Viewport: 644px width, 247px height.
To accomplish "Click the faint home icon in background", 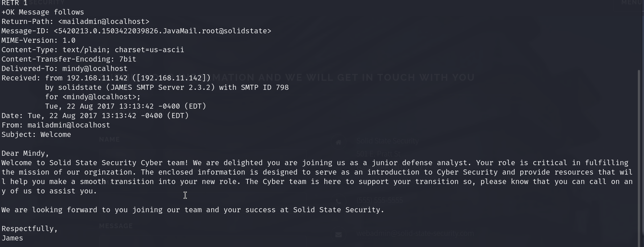I will coord(339,142).
